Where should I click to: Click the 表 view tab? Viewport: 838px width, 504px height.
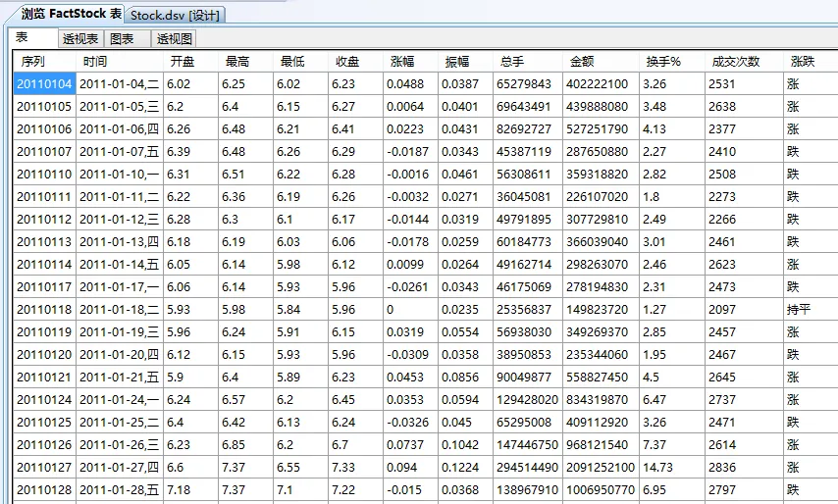23,37
